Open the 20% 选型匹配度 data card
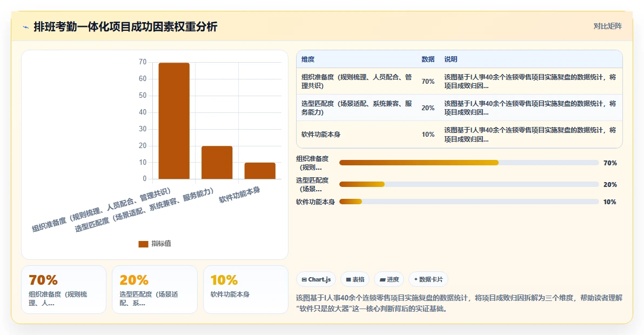This screenshot has height=335, width=644. 155,290
